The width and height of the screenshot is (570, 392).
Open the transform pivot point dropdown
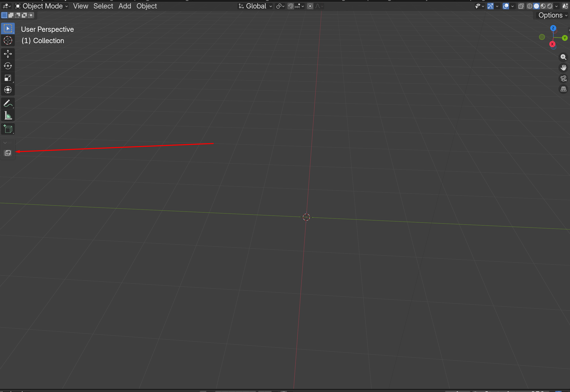coord(280,6)
